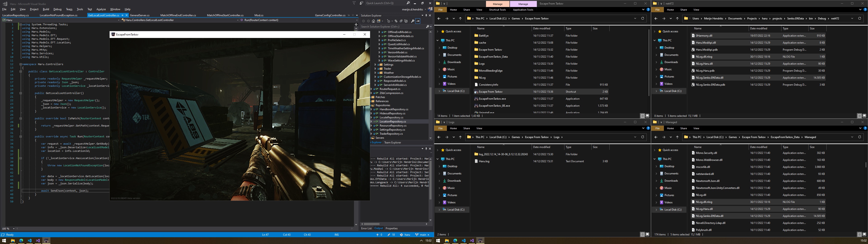Viewport: 868px width, 244px height.
Task: Switch to LocationRepository.cs editor tab
Action: (x=16, y=16)
